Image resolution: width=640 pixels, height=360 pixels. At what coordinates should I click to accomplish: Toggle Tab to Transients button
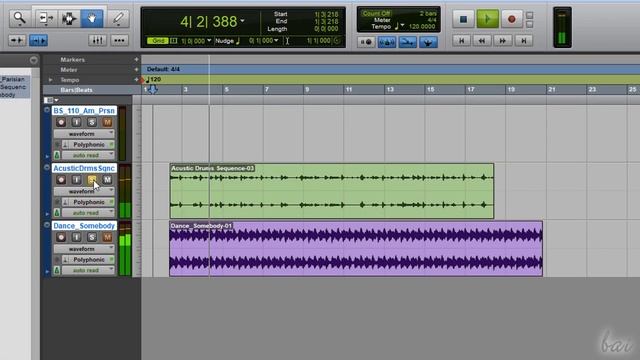pos(17,40)
